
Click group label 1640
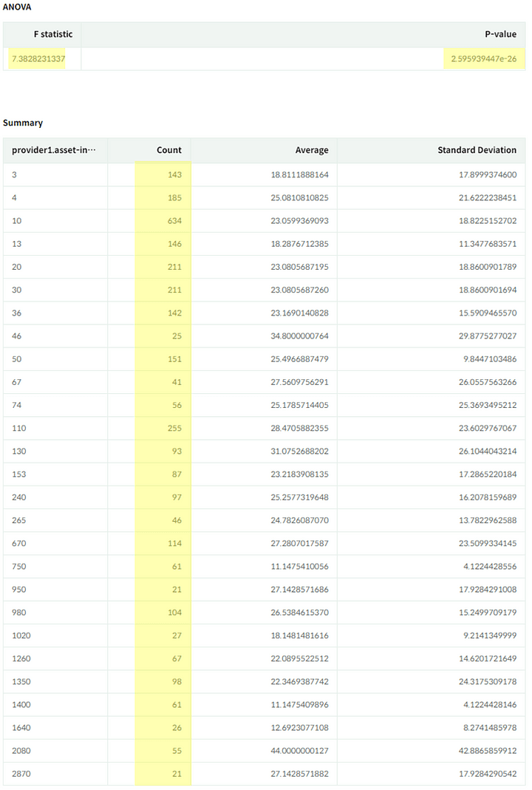tap(21, 727)
